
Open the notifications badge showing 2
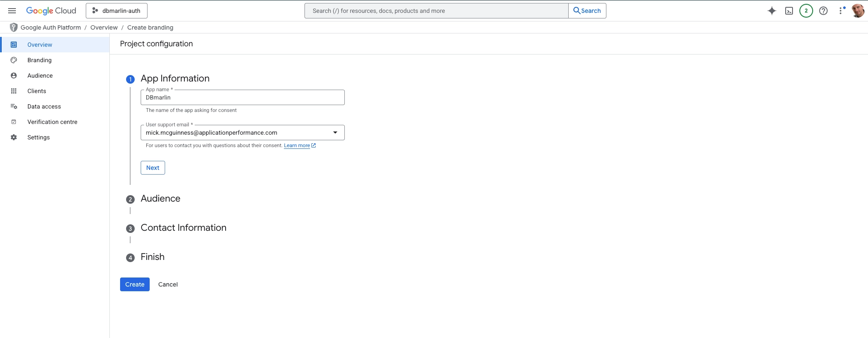coord(806,11)
